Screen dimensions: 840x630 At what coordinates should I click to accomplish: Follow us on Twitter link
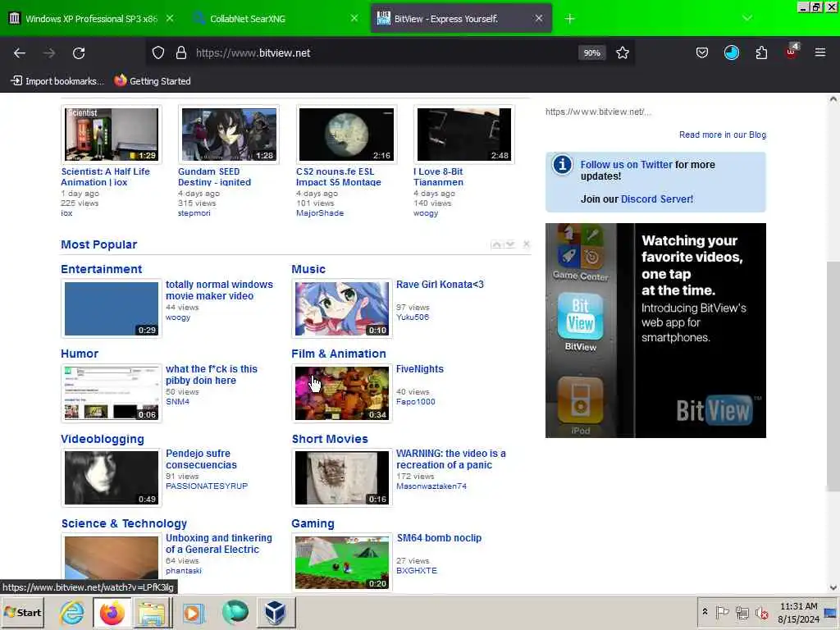click(626, 165)
